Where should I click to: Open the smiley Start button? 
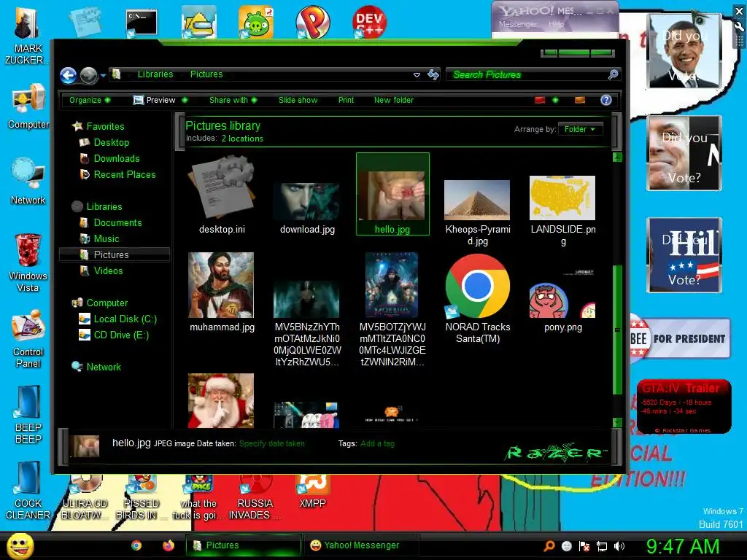pos(20,545)
